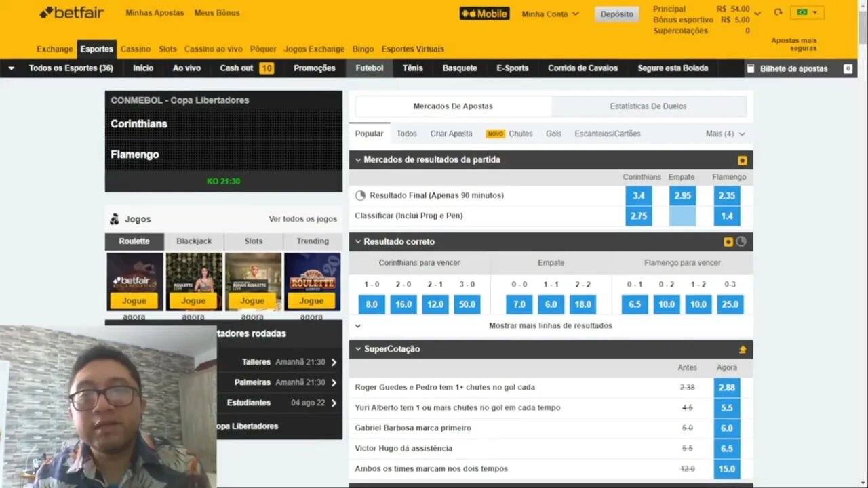The width and height of the screenshot is (868, 488).
Task: Select the Todos market filter
Action: (407, 134)
